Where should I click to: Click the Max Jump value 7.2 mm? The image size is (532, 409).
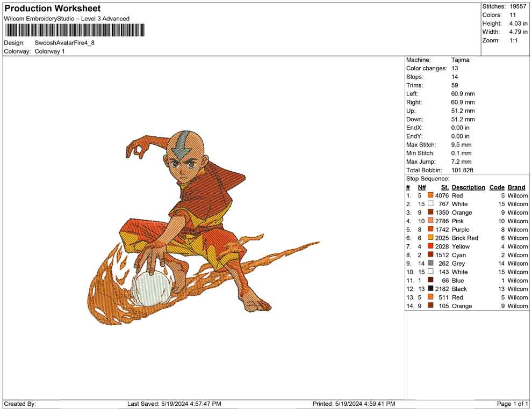(x=462, y=162)
